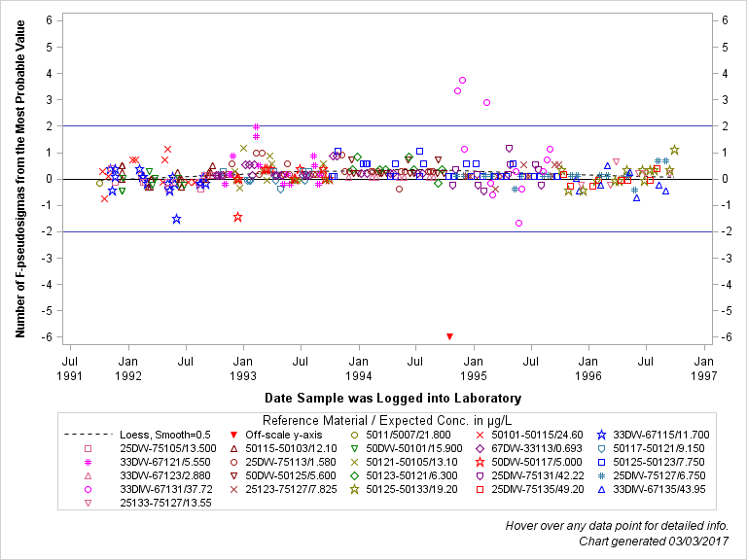Viewport: 747px width, 560px height.
Task: Click the 50DW-50101/15.900 green triangle legend marker
Action: pyautogui.click(x=354, y=448)
